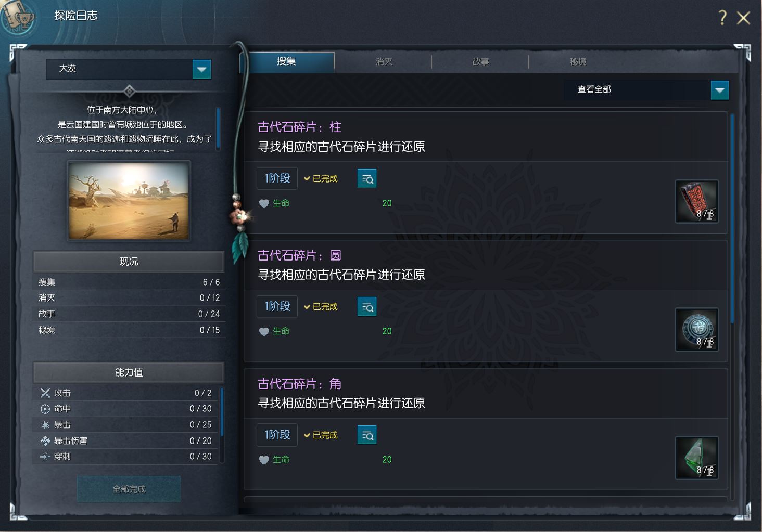Click the 1阶段 stage box of 古代石碎片：角
This screenshot has width=762, height=532.
pos(277,435)
